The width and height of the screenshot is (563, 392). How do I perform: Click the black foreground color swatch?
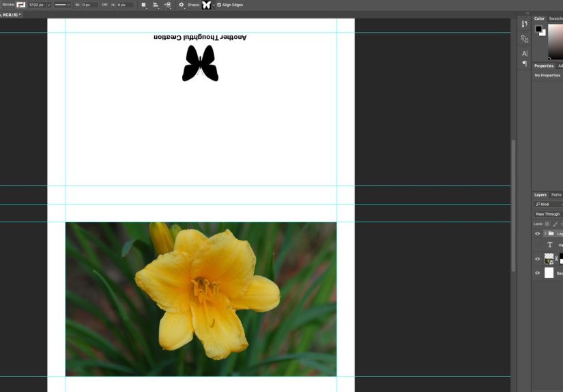[x=538, y=29]
